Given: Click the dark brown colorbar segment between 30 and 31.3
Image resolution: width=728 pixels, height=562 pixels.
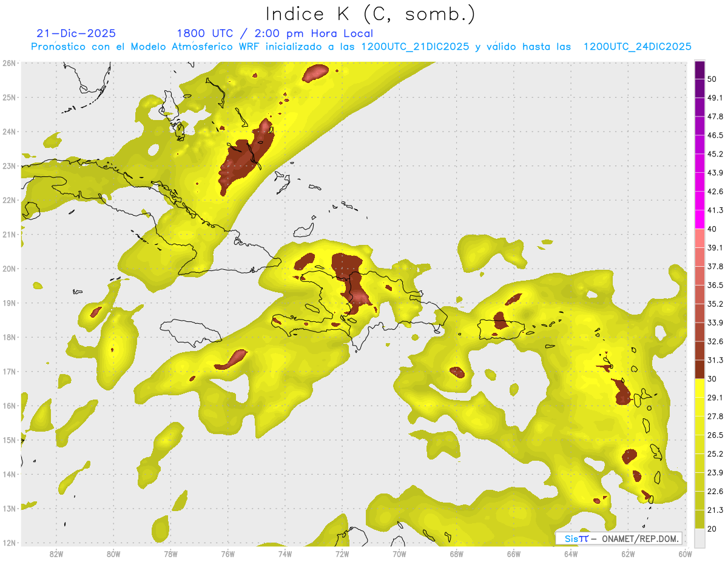Looking at the screenshot, I should click(x=700, y=370).
